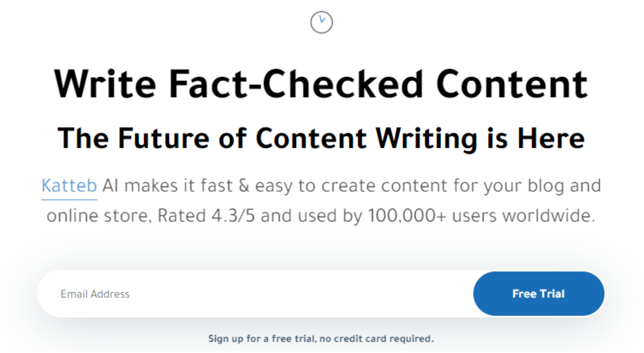Click the word "Future" in the subheading
The height and width of the screenshot is (353, 644).
(164, 138)
